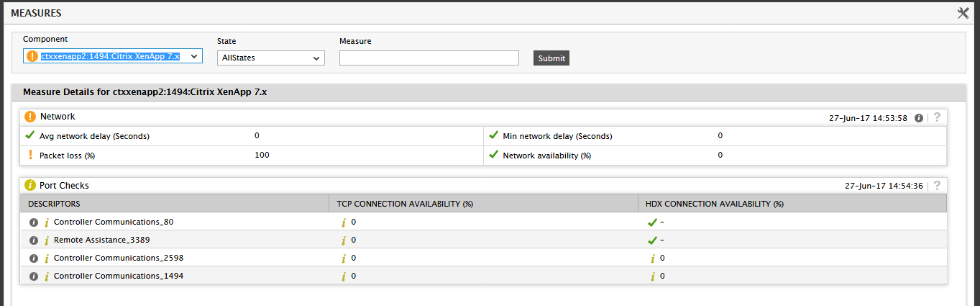Click yellow state icon of Remote Assistance_3389

[47, 240]
